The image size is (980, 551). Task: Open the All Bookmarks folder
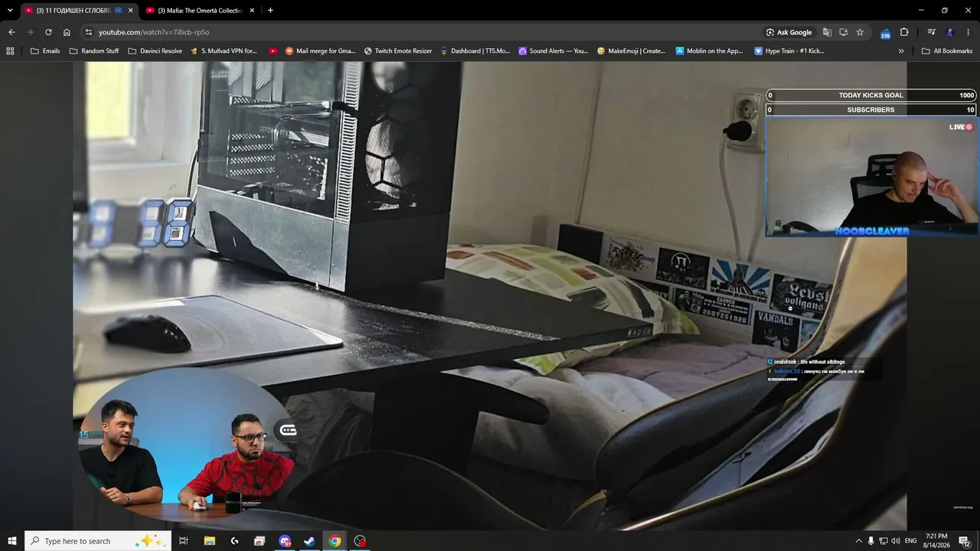(x=947, y=51)
